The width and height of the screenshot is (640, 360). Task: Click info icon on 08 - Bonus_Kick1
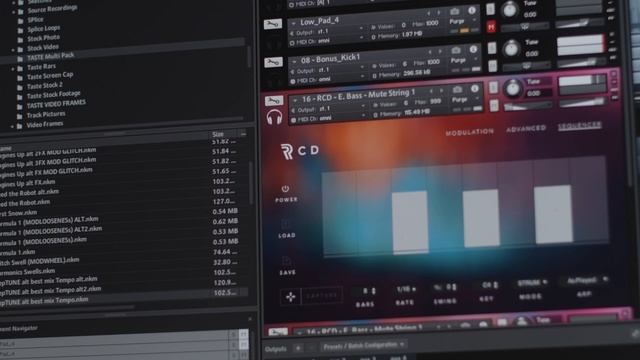(x=473, y=49)
